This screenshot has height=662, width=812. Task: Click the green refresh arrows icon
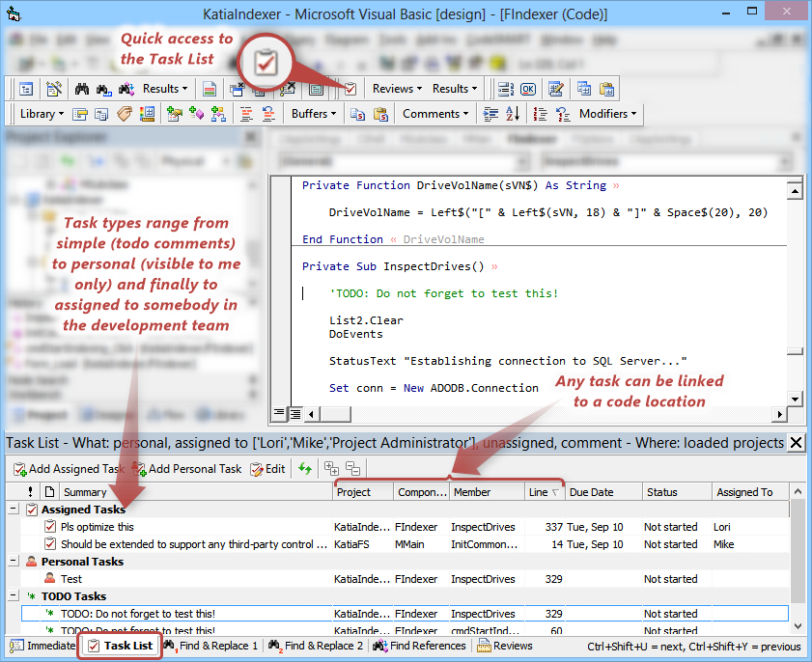click(x=305, y=469)
